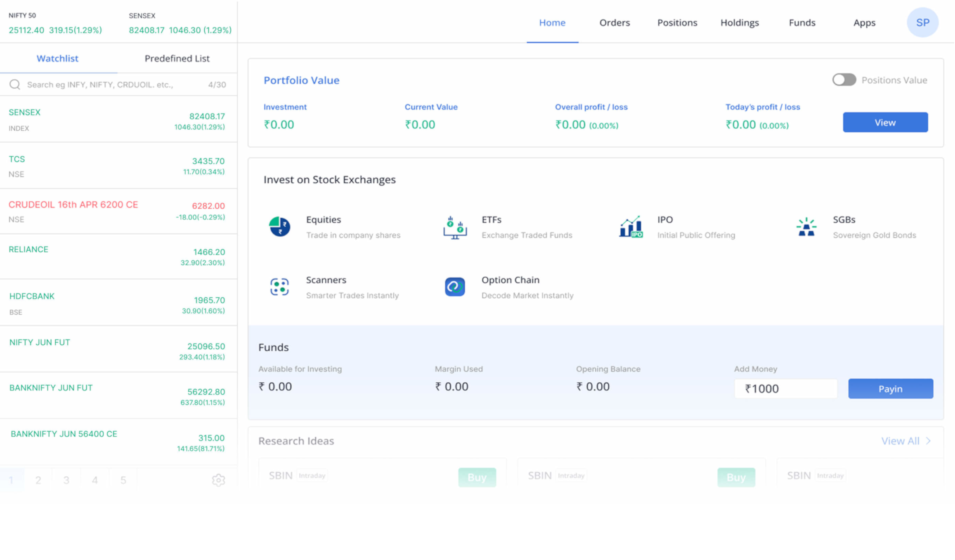Click the watchlist settings gear icon
This screenshot has height=560, width=955.
coord(218,480)
